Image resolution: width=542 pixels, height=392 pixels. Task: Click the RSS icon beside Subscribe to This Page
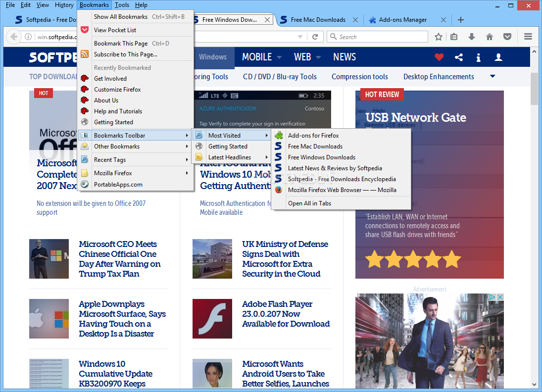pyautogui.click(x=85, y=54)
